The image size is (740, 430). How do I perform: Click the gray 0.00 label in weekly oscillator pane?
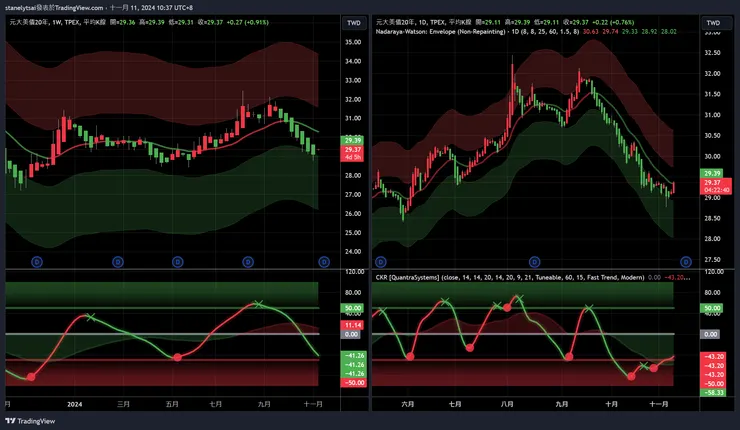(x=351, y=334)
